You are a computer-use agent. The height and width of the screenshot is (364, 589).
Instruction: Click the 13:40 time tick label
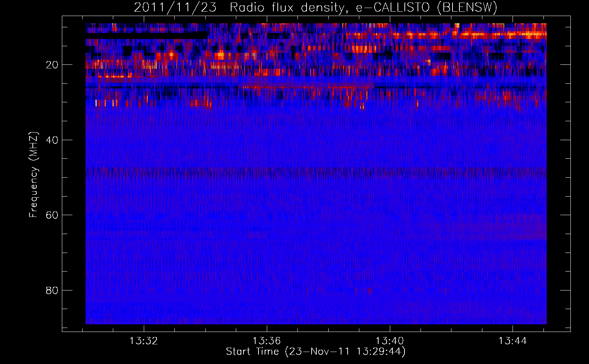[390, 341]
